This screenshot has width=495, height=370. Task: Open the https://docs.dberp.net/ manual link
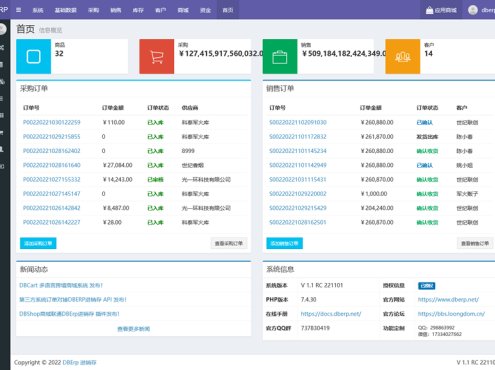click(331, 314)
